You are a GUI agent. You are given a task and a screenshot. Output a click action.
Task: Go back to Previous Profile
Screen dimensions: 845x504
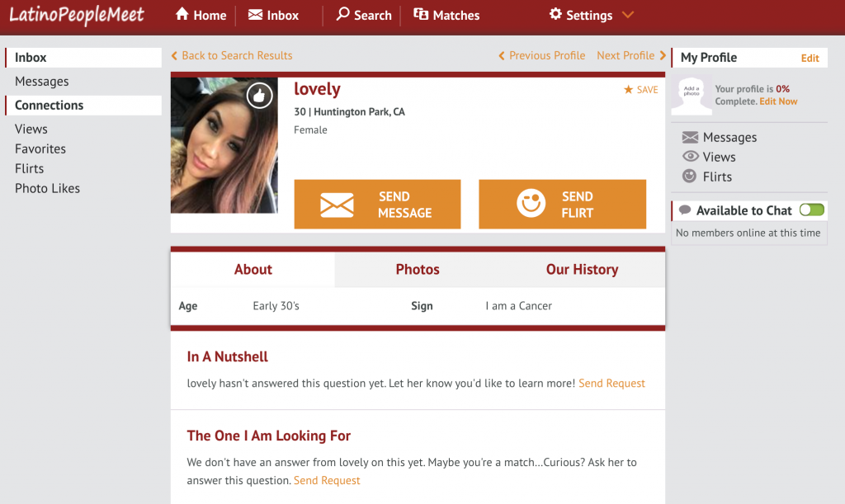coord(541,55)
